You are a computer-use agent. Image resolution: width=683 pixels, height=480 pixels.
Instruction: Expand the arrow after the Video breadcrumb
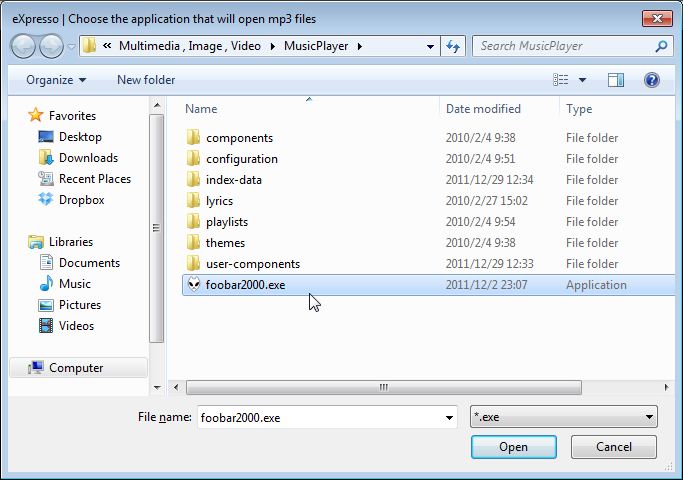tap(273, 46)
